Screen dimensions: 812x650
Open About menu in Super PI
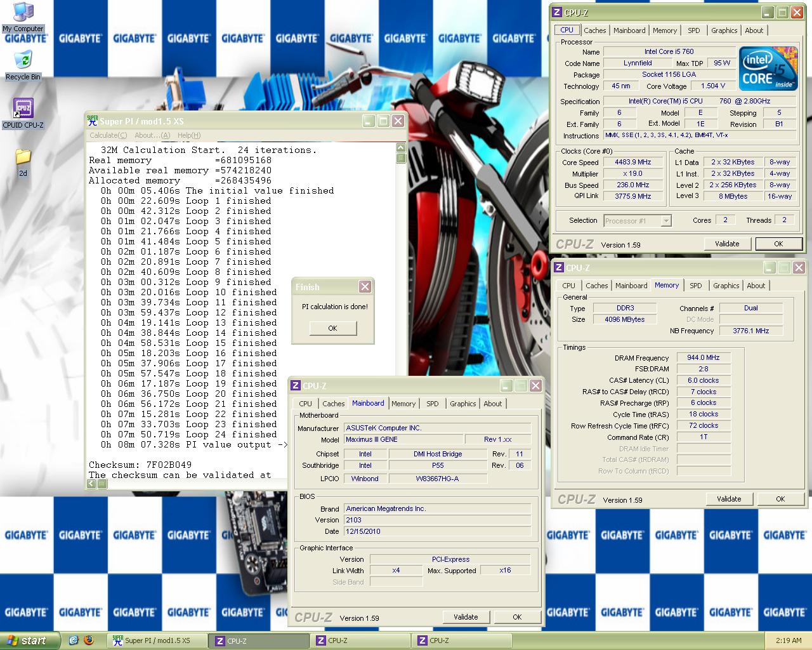(x=152, y=135)
